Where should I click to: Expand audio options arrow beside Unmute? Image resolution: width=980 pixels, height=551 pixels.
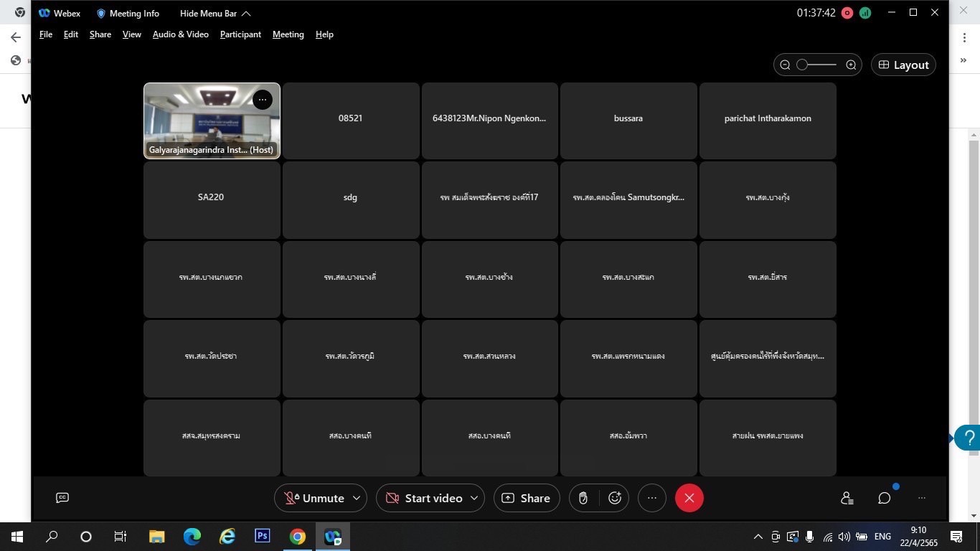click(x=357, y=498)
